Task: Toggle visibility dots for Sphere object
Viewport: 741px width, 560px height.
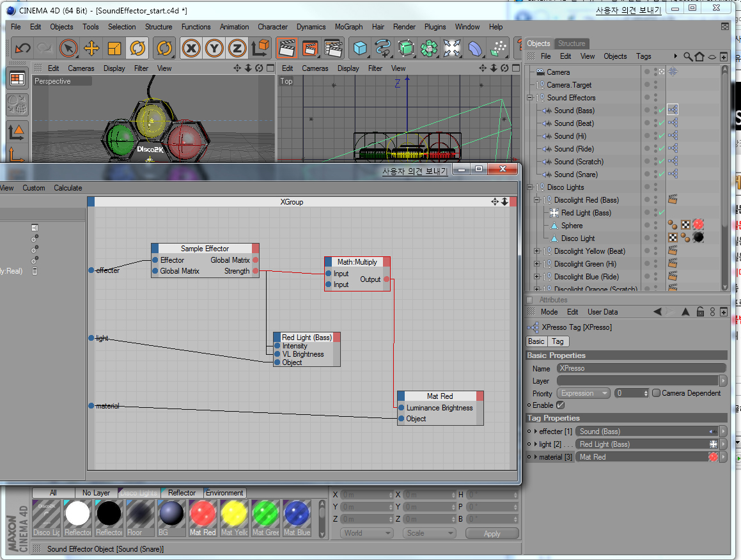Action: click(655, 226)
